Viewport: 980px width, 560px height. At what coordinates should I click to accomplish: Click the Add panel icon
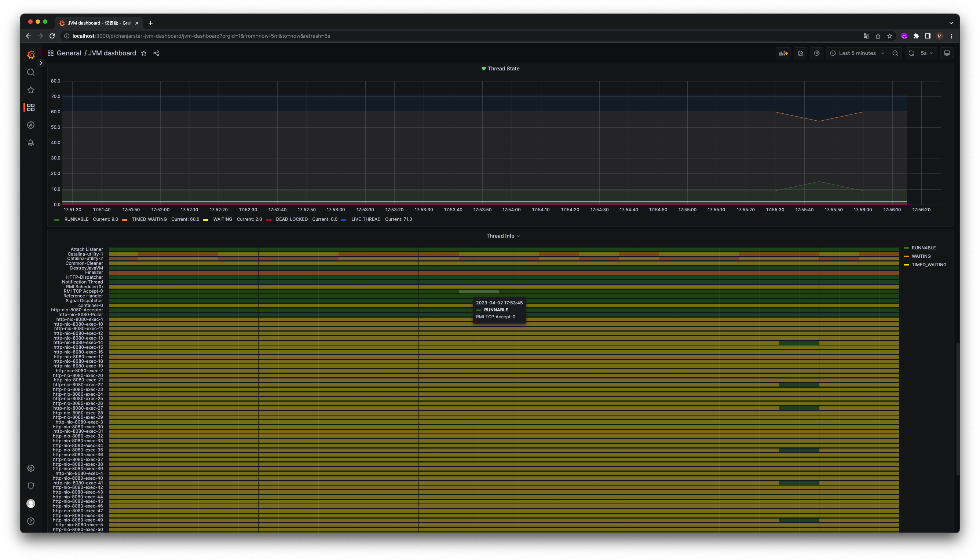(783, 53)
